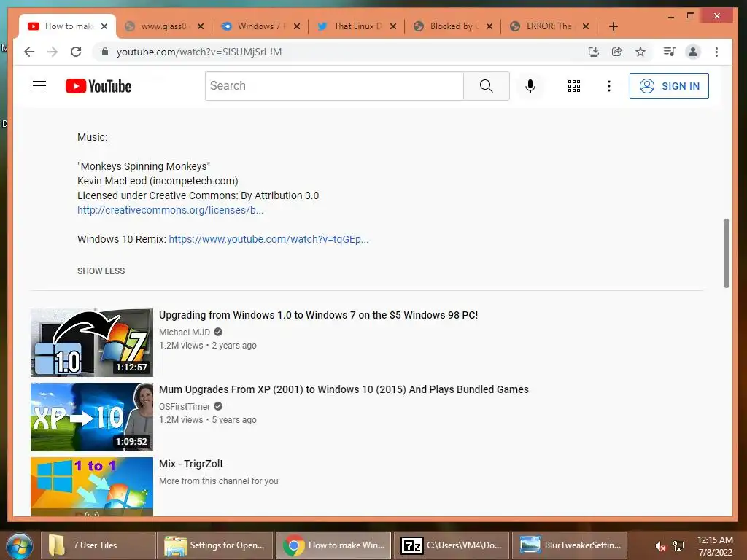747x560 pixels.
Task: Switch to Settings for Open... taskbar window
Action: 215,545
